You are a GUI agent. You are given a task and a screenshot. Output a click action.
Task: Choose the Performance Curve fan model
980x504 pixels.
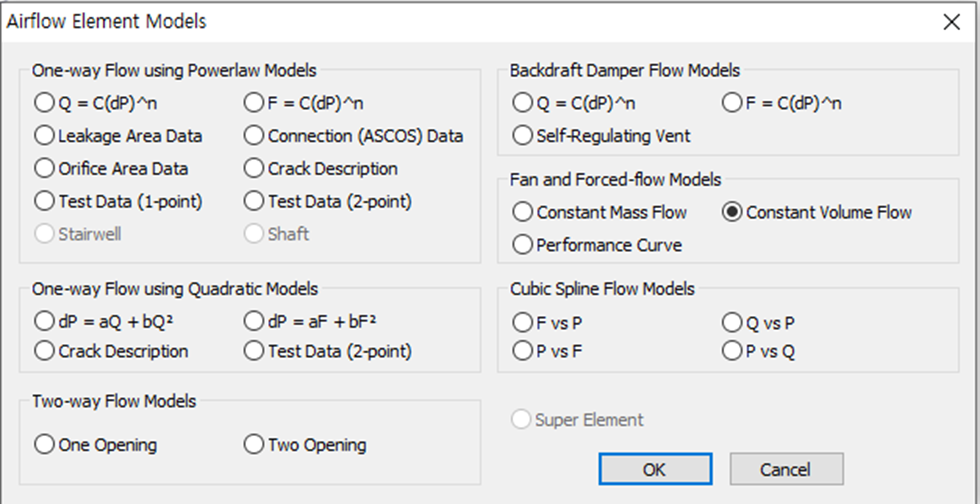[x=522, y=244]
